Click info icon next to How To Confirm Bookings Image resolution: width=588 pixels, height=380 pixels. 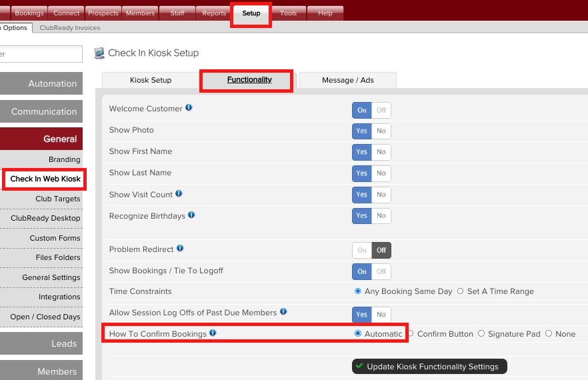213,333
